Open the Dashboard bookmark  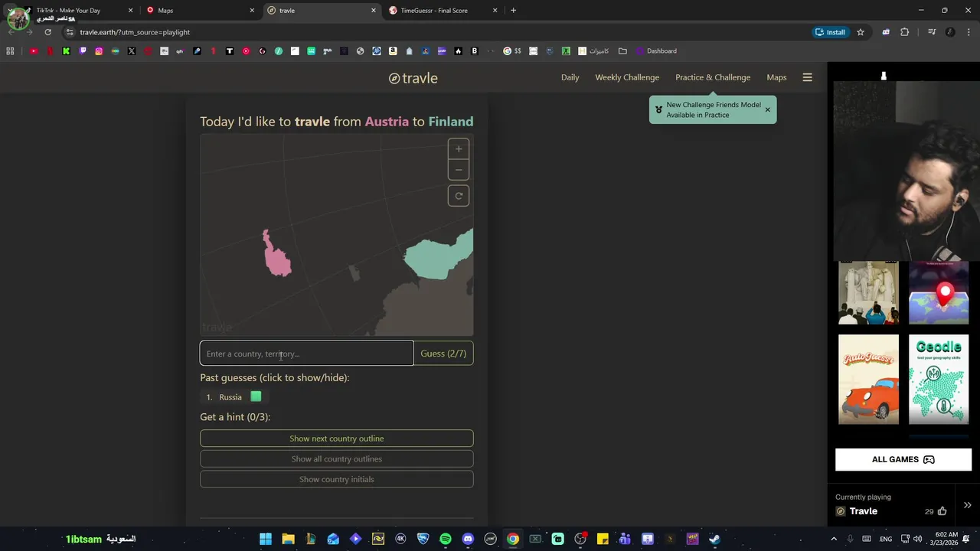tap(656, 51)
